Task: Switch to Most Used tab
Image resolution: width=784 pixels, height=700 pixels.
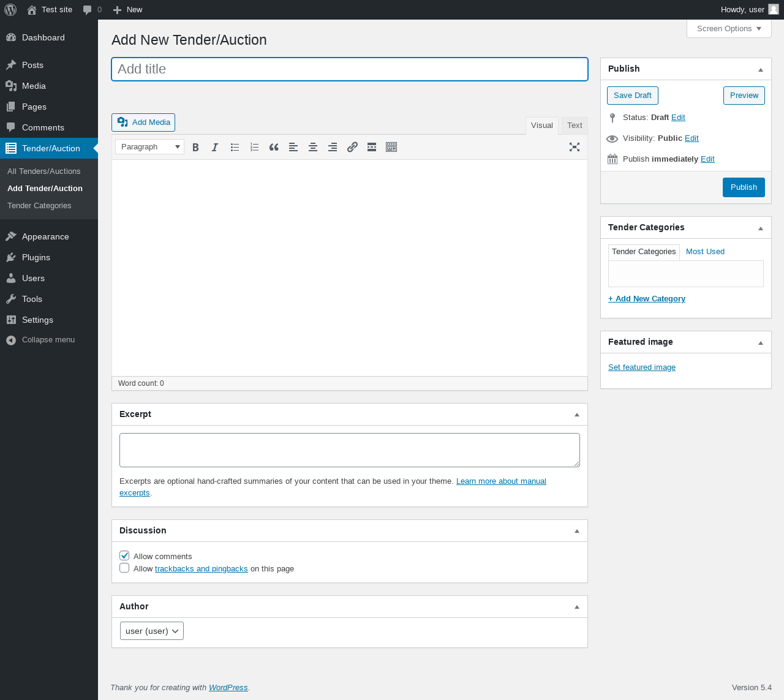Action: pos(705,252)
